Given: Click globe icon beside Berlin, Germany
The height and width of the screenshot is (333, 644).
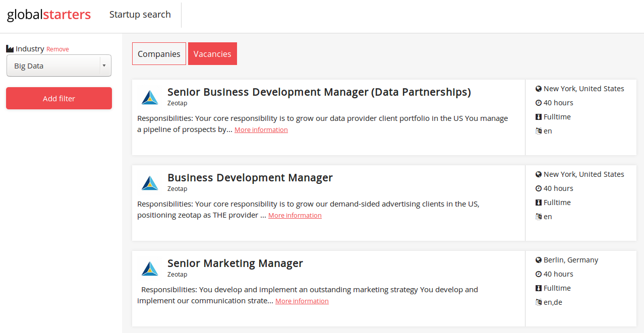Looking at the screenshot, I should (x=539, y=260).
